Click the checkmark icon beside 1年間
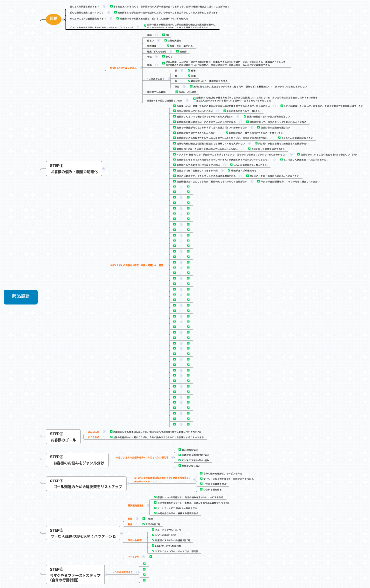The image size is (370, 588). [x=143, y=519]
